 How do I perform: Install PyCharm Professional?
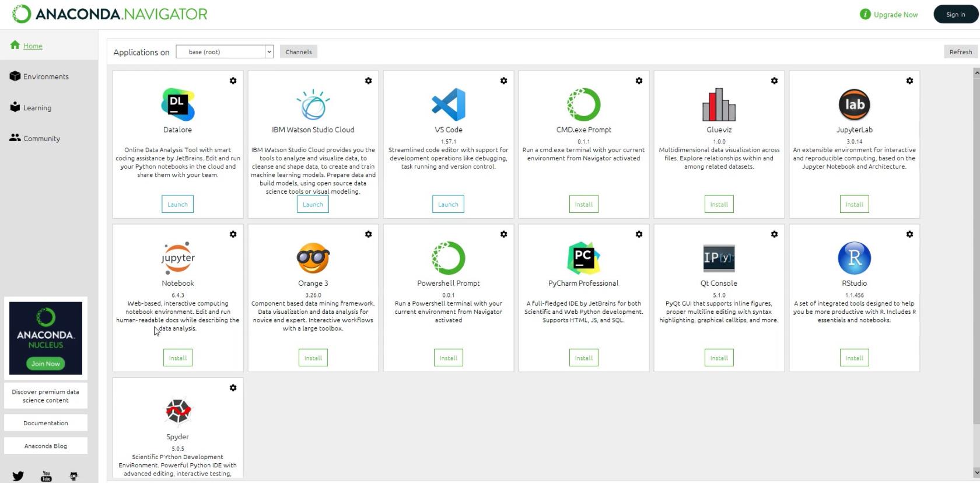click(x=584, y=358)
